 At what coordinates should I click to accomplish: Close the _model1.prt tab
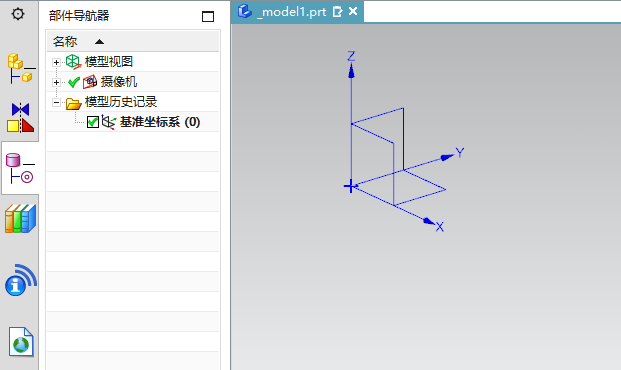click(x=353, y=11)
